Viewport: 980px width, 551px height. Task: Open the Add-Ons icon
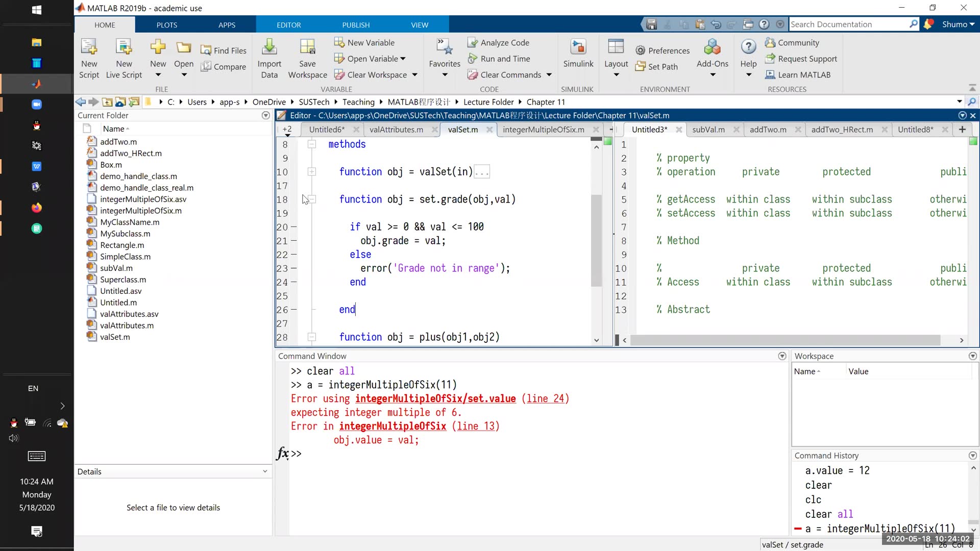(x=712, y=47)
